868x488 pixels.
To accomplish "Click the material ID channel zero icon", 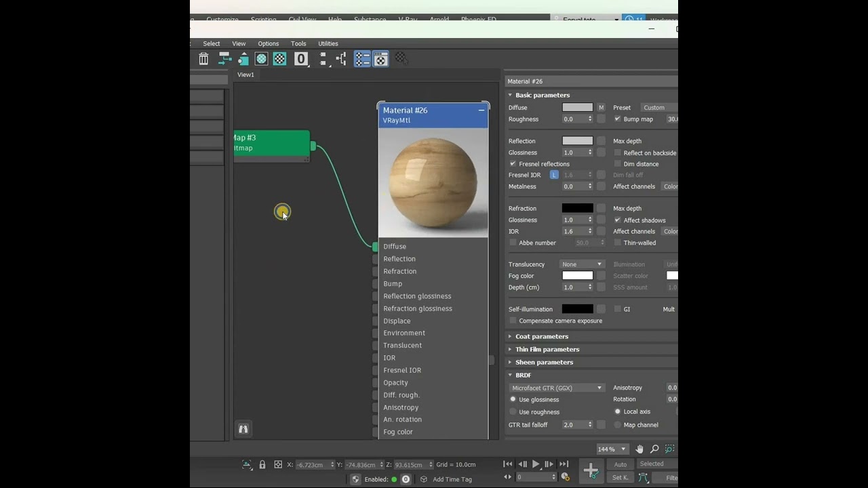I will pyautogui.click(x=301, y=59).
